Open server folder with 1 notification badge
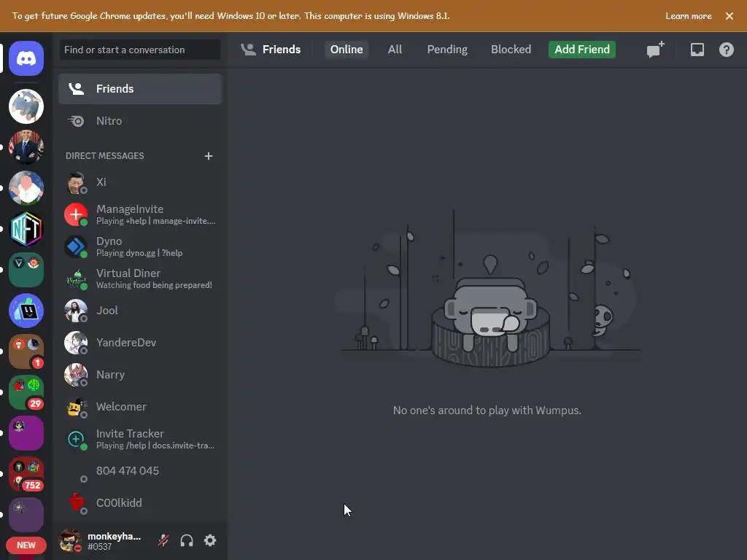 click(26, 351)
